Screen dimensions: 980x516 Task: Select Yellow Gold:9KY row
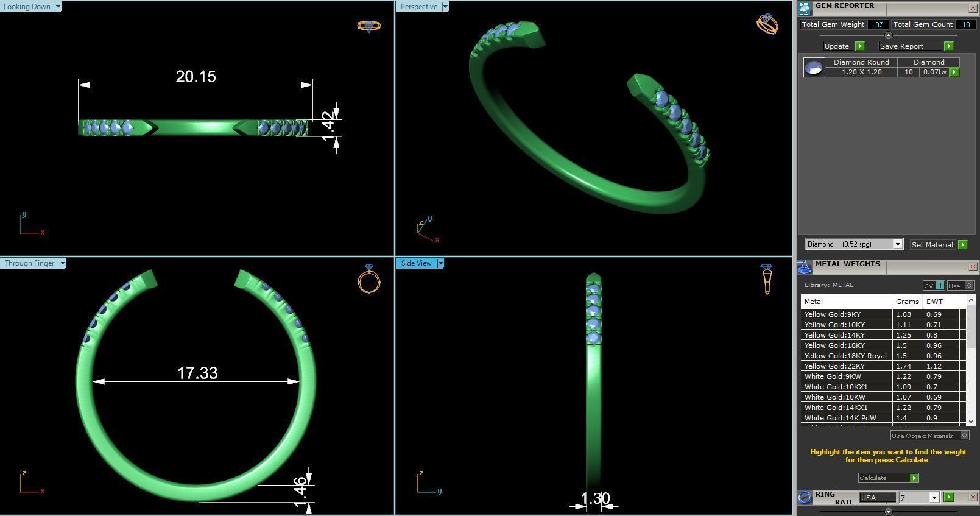(x=883, y=314)
